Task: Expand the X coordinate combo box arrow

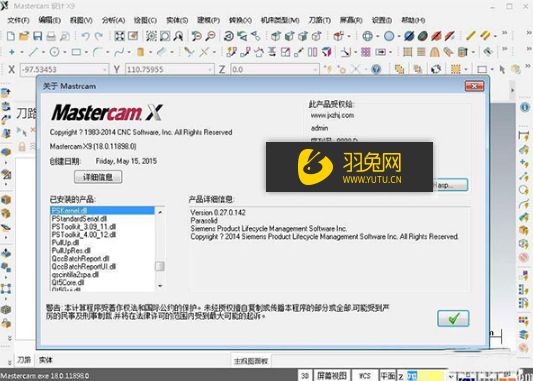Action: (x=105, y=70)
